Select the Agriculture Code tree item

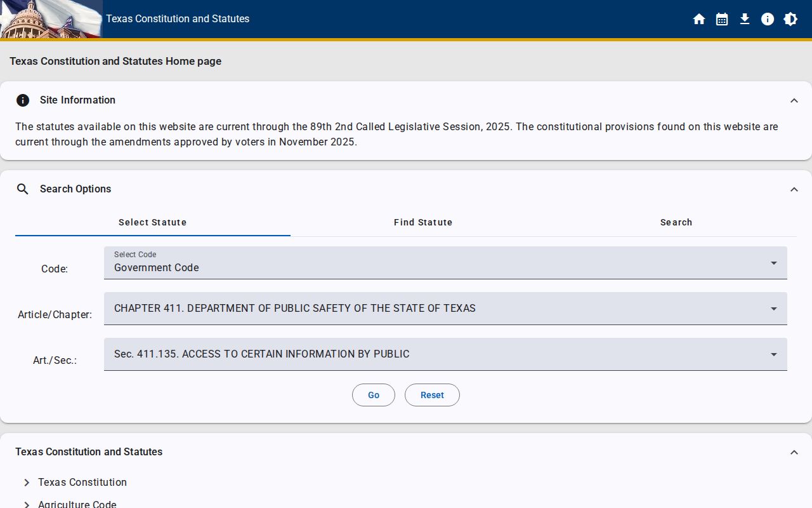tap(77, 504)
